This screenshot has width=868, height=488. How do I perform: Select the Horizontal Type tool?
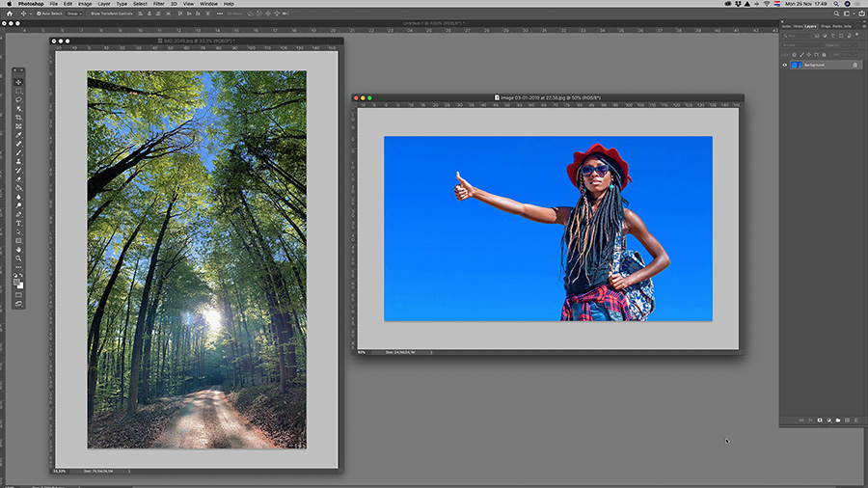[x=18, y=223]
